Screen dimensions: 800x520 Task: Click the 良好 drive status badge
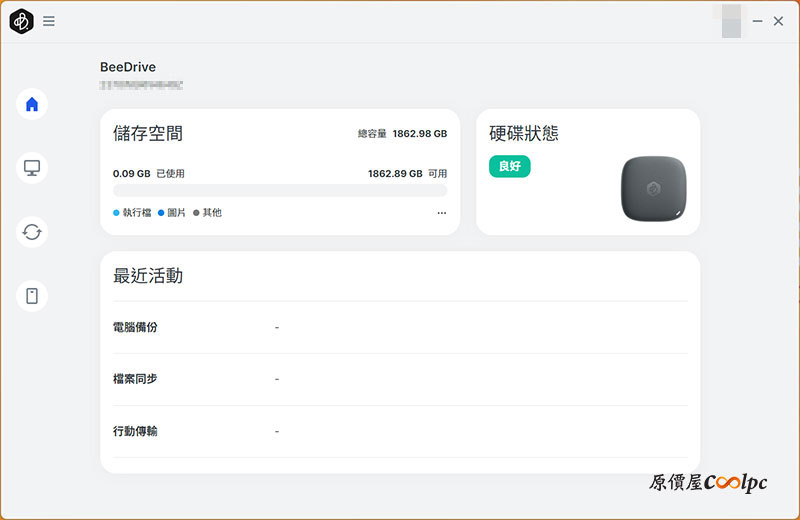coord(510,166)
